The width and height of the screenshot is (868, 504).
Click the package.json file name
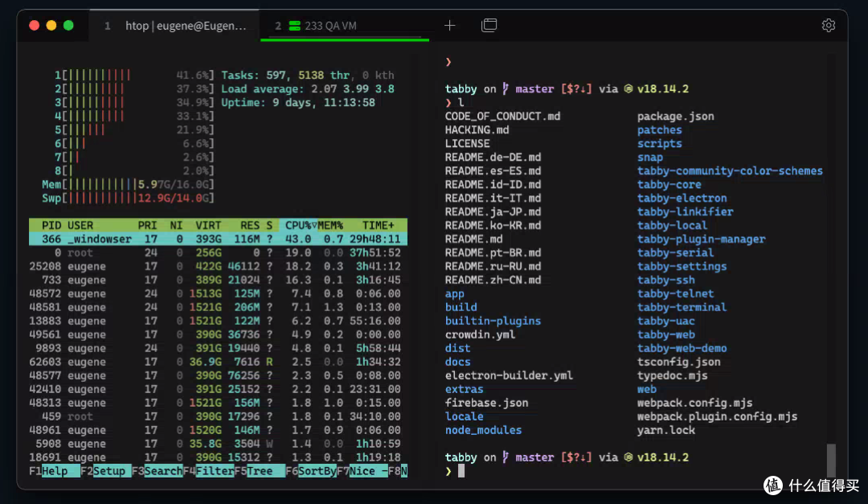[x=675, y=117]
